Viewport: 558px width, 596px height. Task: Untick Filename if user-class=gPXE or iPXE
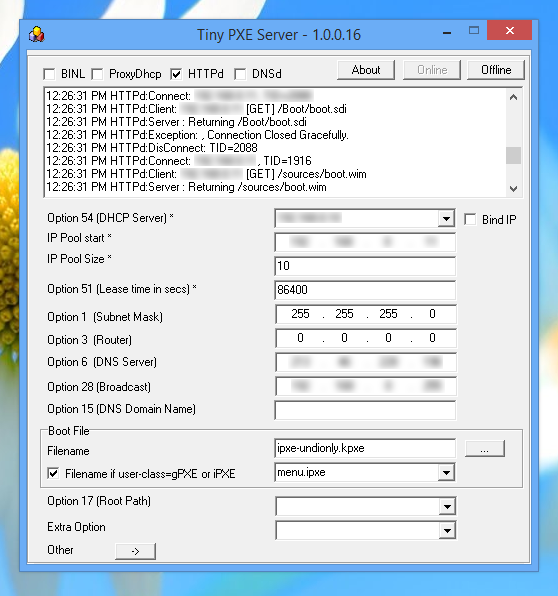click(x=53, y=474)
